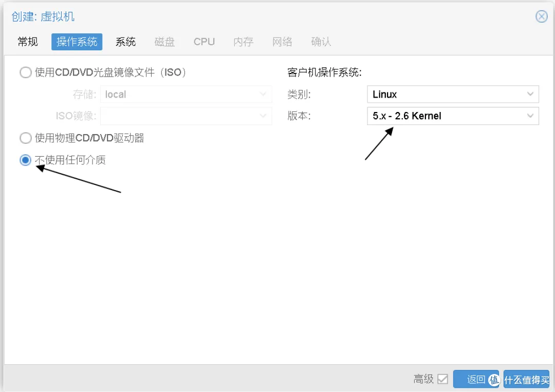This screenshot has height=392, width=555.
Task: Select the 不使用任何介质 radio button
Action: pos(25,160)
